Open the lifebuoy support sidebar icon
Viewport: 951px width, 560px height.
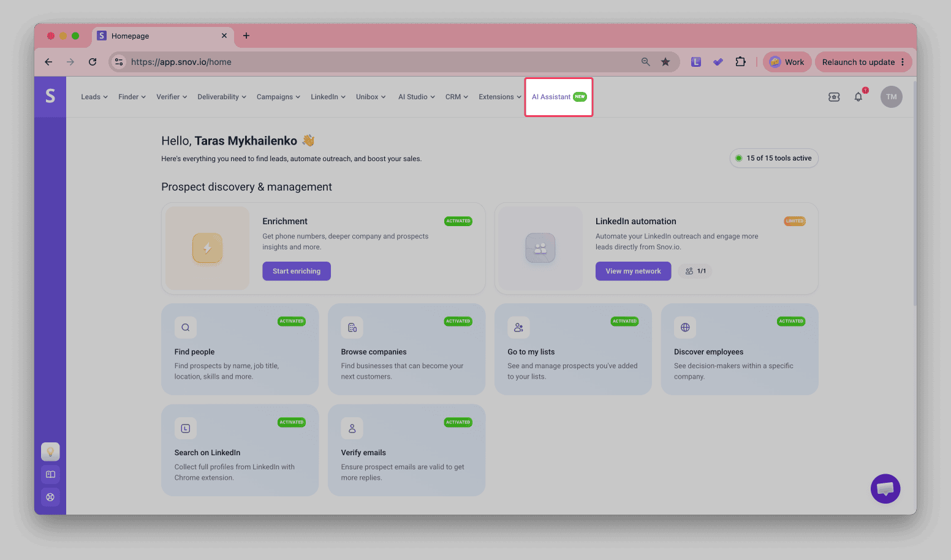50,497
